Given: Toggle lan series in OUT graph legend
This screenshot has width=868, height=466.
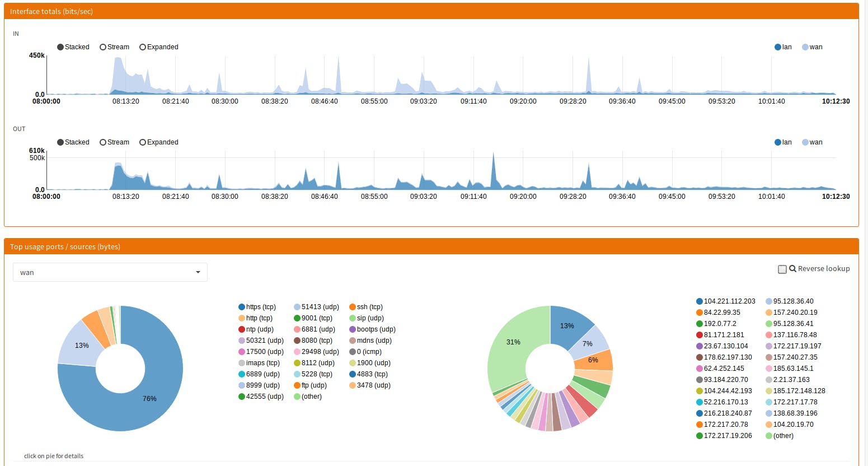Looking at the screenshot, I should click(x=777, y=142).
